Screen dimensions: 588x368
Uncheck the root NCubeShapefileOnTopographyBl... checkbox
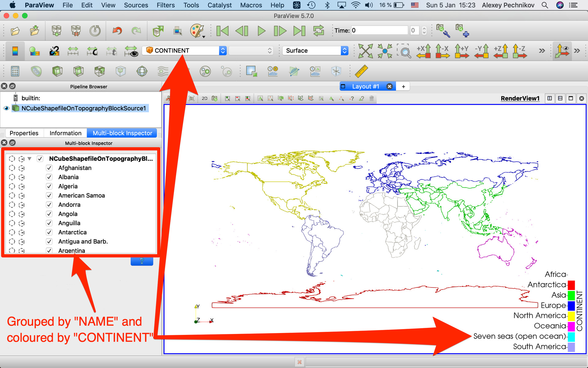pyautogui.click(x=40, y=159)
